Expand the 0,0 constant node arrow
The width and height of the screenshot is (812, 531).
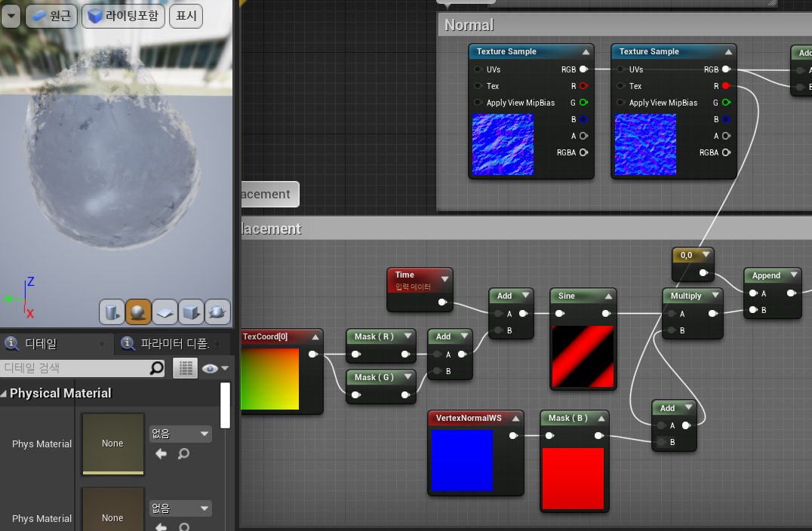tap(706, 255)
